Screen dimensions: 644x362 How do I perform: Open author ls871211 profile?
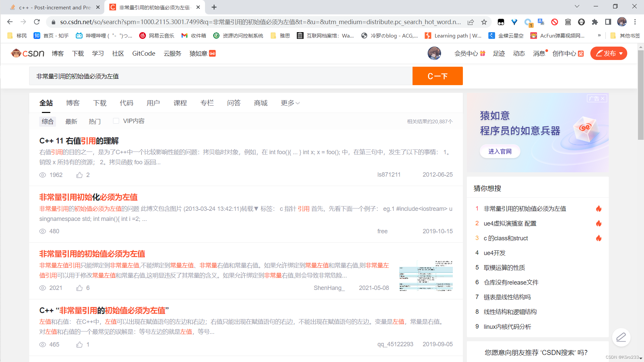click(389, 175)
